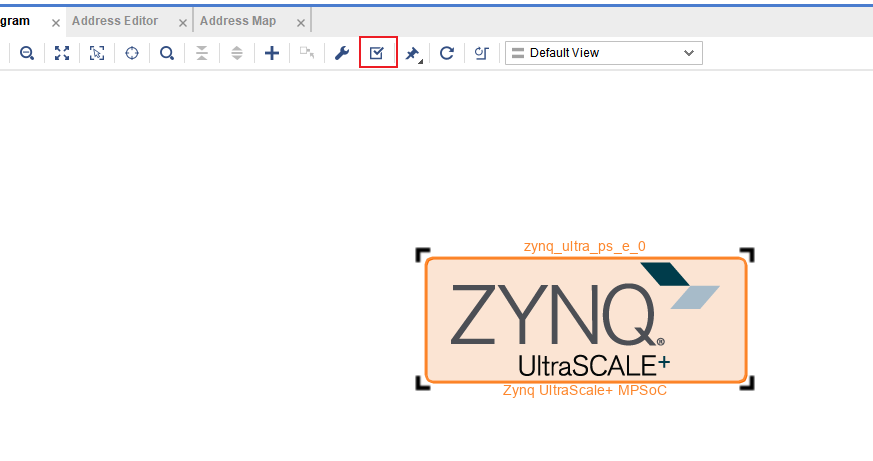This screenshot has height=461, width=873.
Task: Click the crosshair auto-fit selection icon
Action: [x=132, y=53]
